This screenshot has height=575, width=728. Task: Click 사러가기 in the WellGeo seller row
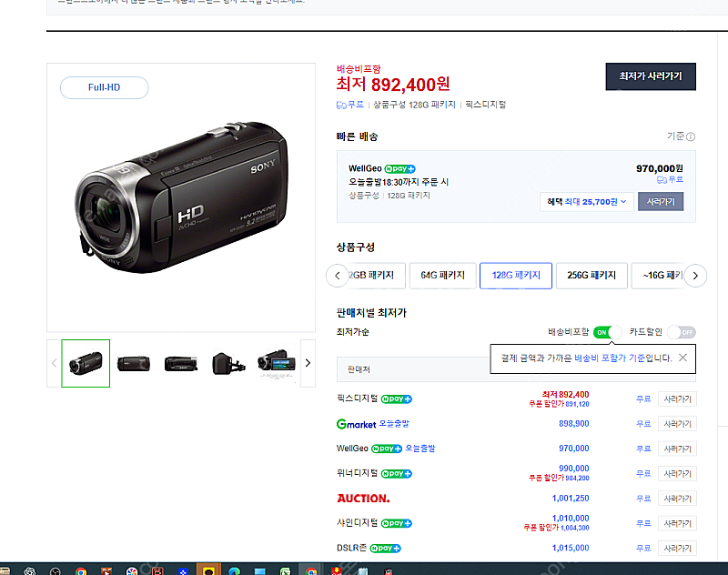pos(677,449)
